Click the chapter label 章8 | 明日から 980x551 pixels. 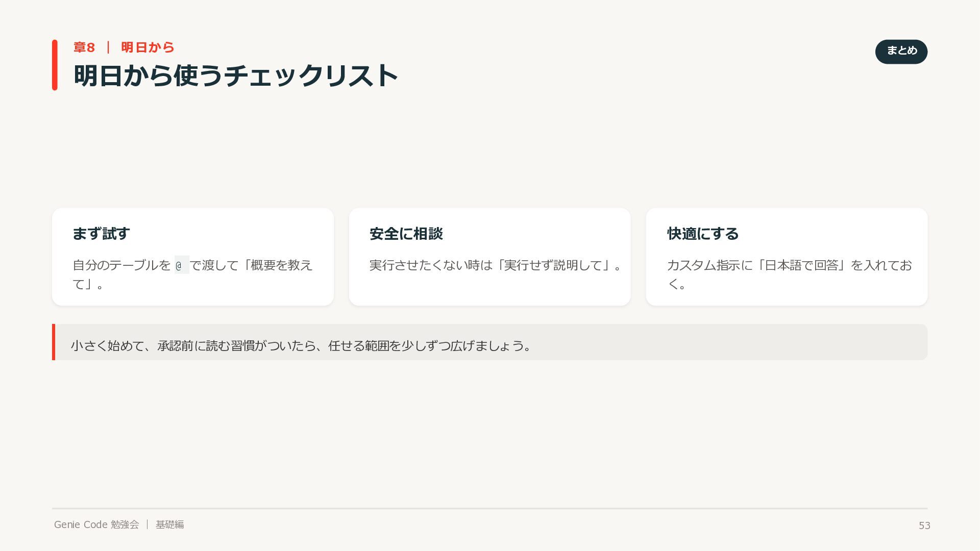click(x=124, y=47)
